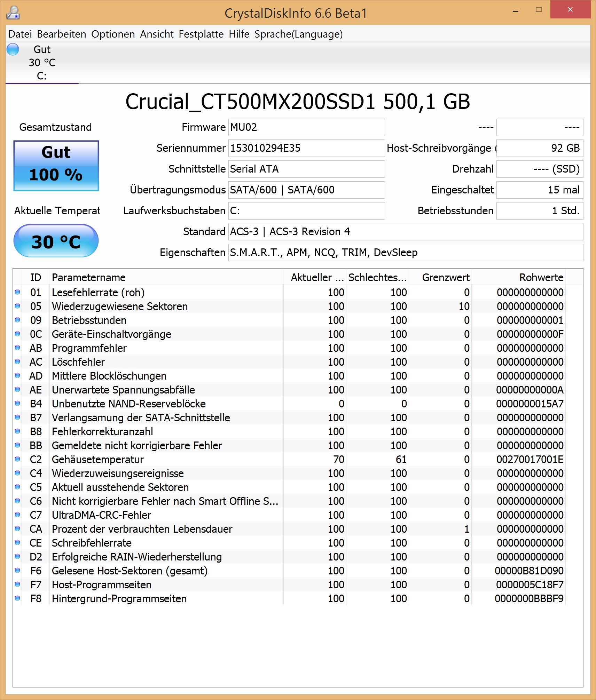Image resolution: width=596 pixels, height=700 pixels.
Task: Click status dot of Gelesene Host-Sektoren row
Action: (17, 571)
